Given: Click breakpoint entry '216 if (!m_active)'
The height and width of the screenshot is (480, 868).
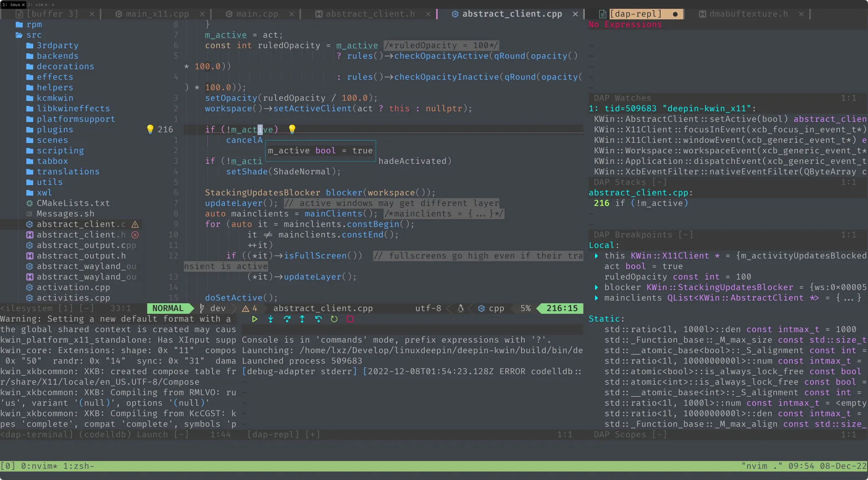Looking at the screenshot, I should pyautogui.click(x=641, y=203).
